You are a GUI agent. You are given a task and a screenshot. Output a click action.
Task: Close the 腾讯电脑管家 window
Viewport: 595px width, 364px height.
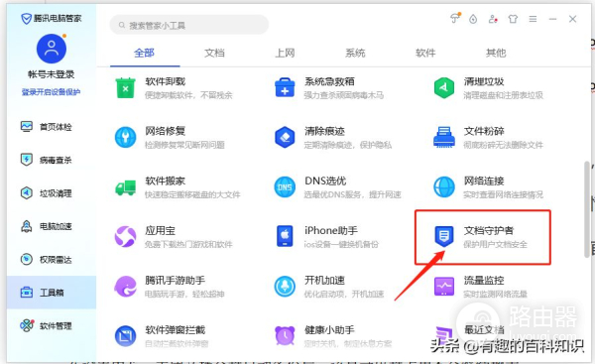572,19
